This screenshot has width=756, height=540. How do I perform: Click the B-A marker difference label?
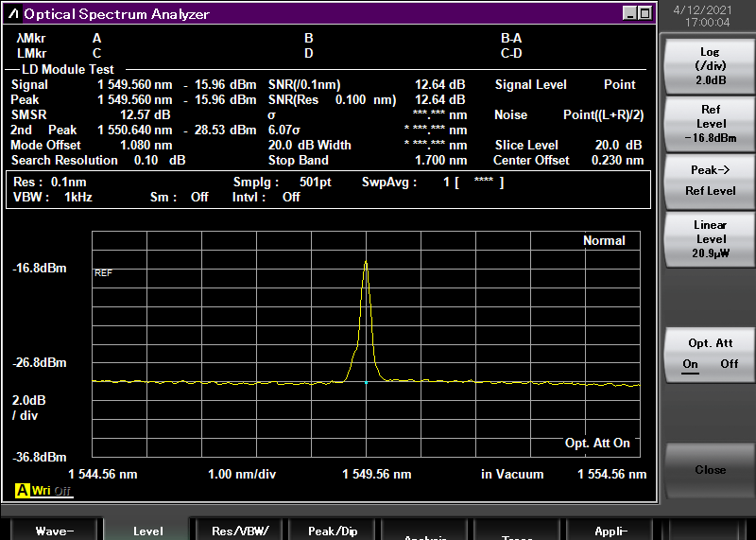[511, 39]
